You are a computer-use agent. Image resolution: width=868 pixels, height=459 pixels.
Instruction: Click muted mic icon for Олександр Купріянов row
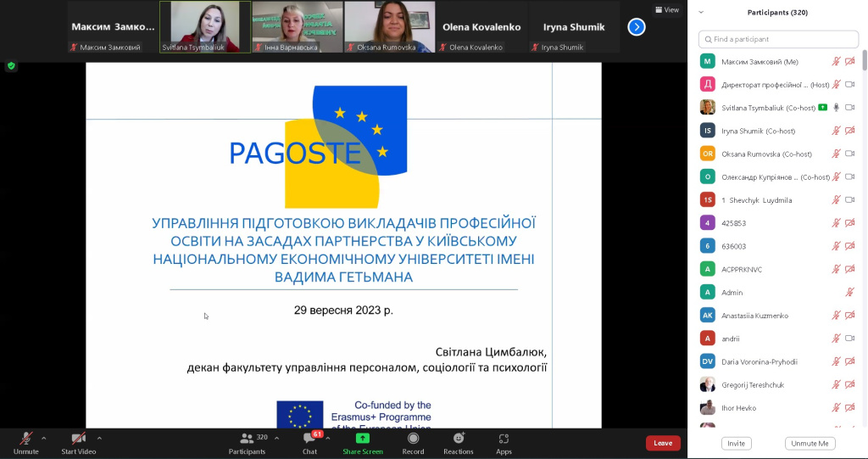[837, 176]
